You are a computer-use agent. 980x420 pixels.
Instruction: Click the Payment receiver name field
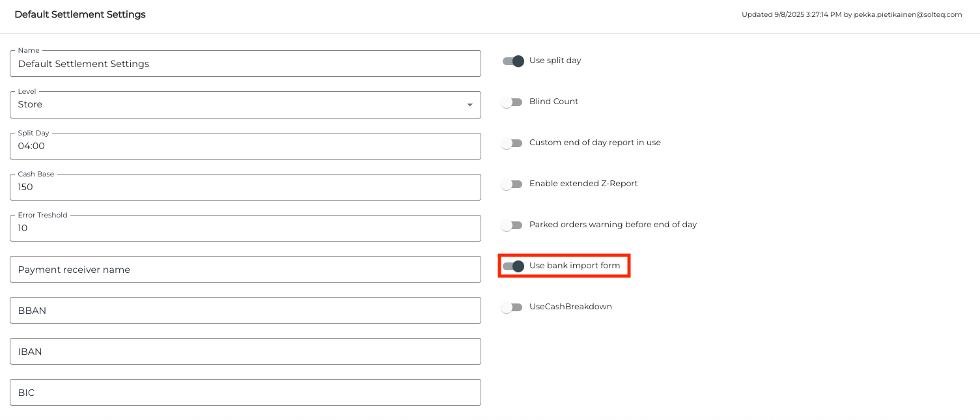point(245,270)
